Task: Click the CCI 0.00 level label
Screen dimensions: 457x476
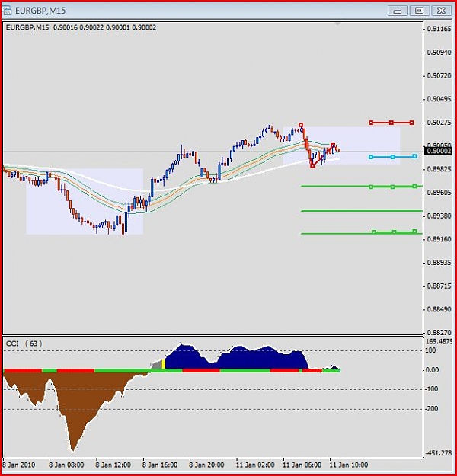Action: 432,369
